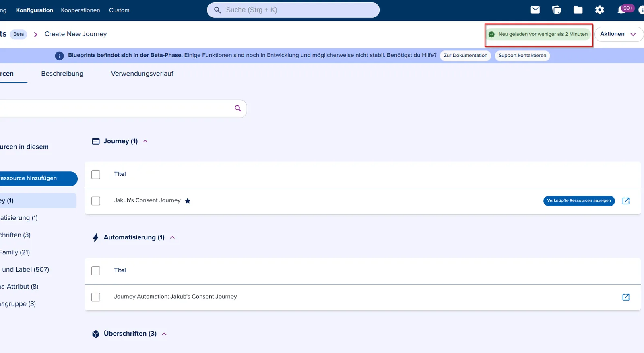Select Automatisierung (1) in sidebar
Viewport: 644px width, 353px height.
19,218
